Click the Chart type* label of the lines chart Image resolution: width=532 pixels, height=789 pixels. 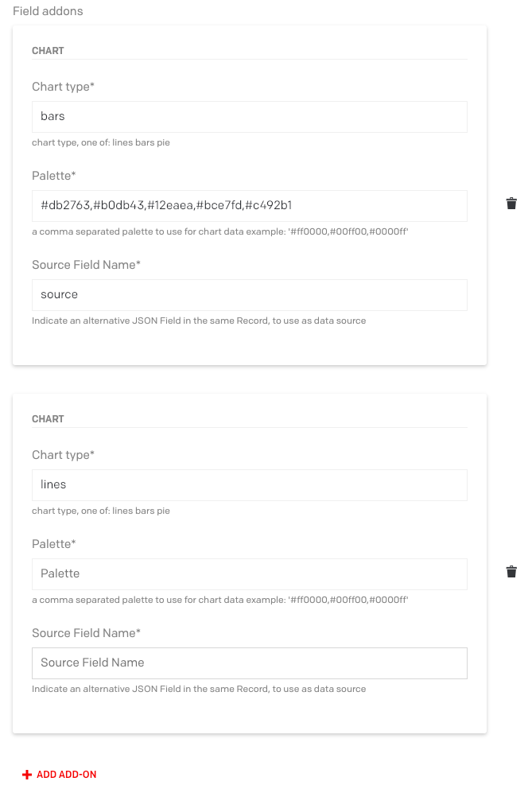click(x=62, y=454)
